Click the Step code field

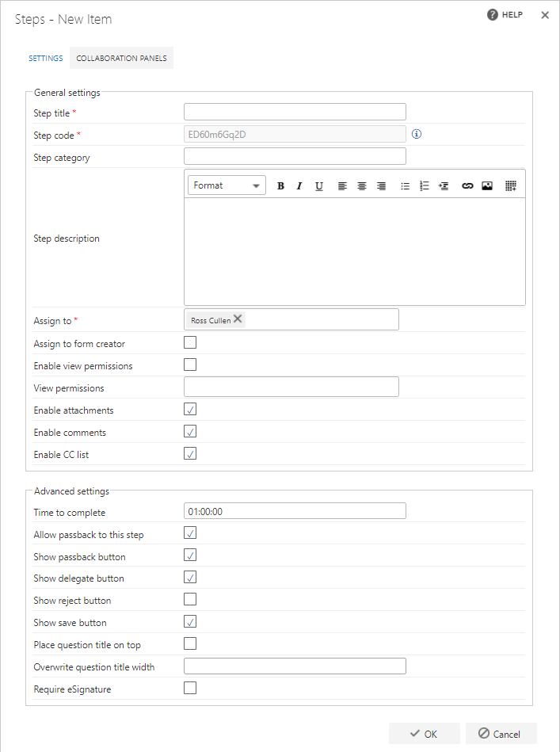click(295, 134)
